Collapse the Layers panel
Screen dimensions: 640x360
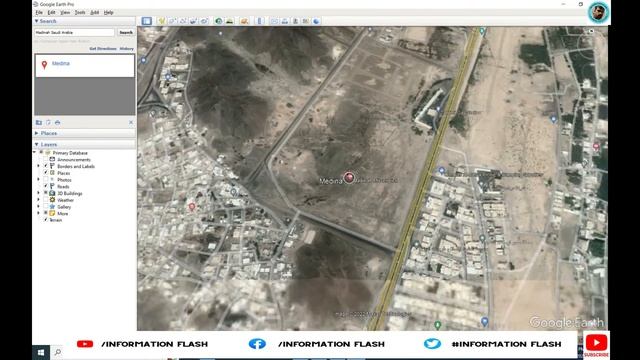pos(36,144)
